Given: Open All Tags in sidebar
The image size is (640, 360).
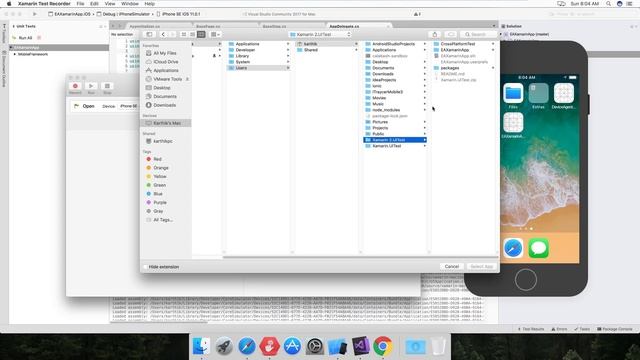Looking at the screenshot, I should (163, 220).
